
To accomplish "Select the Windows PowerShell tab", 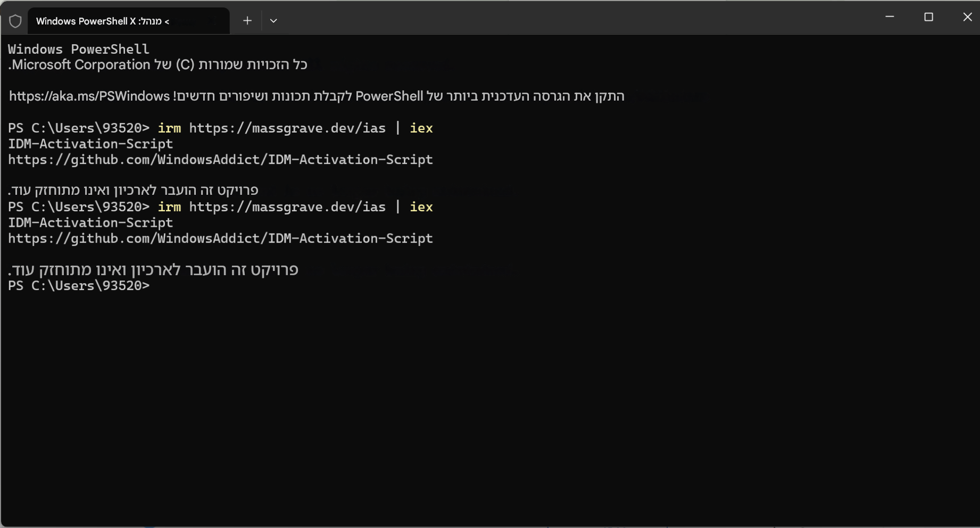I will (129, 21).
